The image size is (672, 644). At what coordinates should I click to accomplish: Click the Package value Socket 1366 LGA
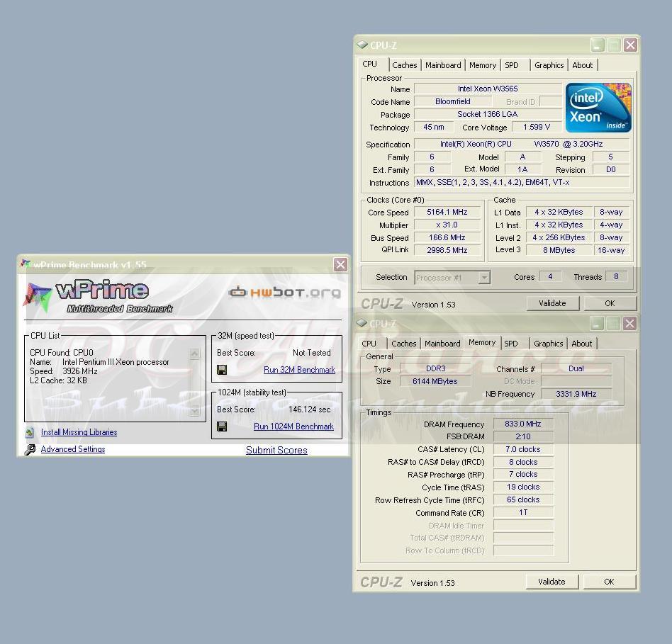pyautogui.click(x=488, y=114)
